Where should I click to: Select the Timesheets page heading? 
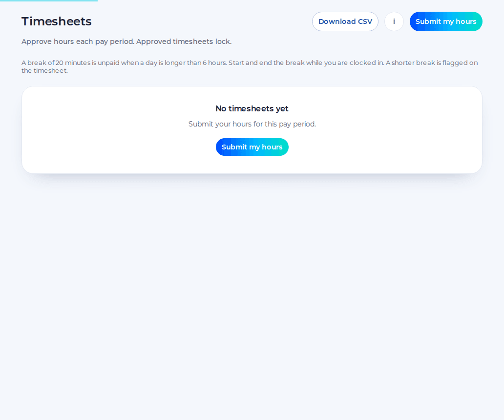click(57, 21)
